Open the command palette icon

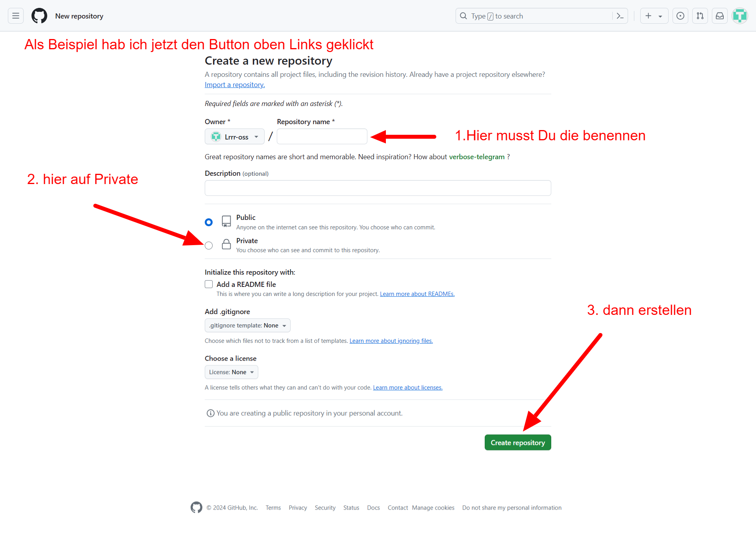tap(620, 16)
